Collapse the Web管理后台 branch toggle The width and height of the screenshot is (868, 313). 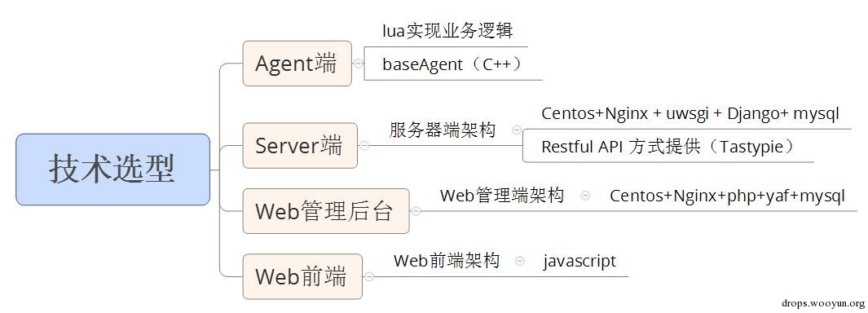click(416, 211)
